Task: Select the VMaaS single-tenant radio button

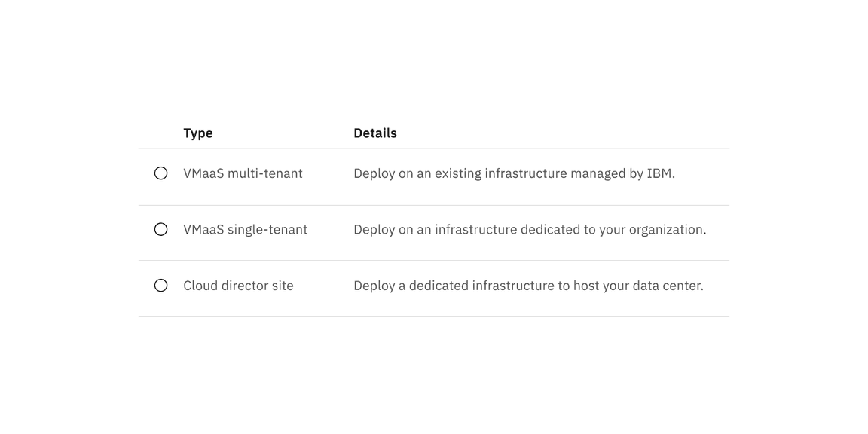Action: coord(160,229)
